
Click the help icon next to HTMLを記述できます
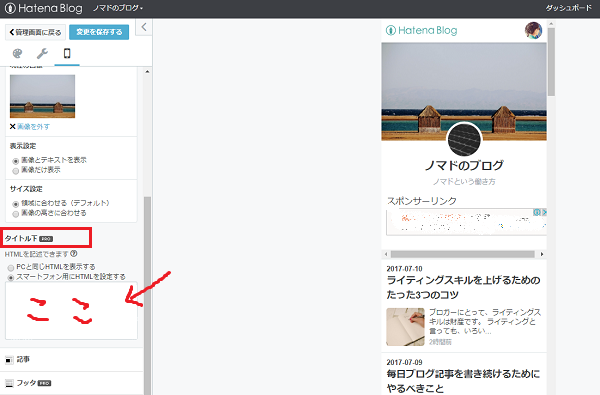pos(74,254)
